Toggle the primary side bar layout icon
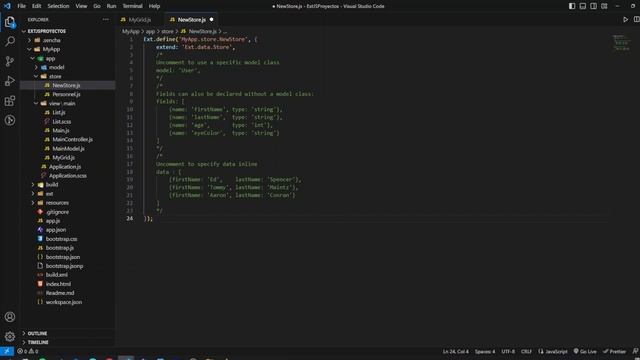This screenshot has width=640, height=360. click(572, 6)
